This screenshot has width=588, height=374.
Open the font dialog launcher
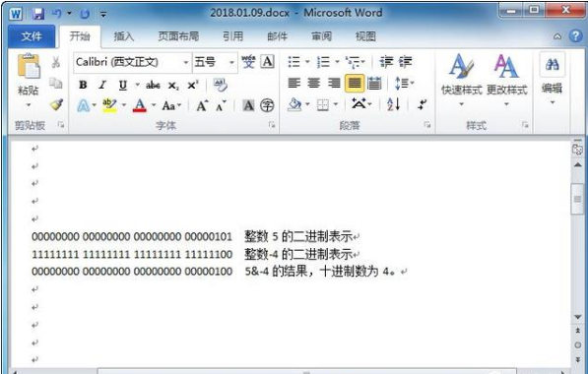pos(272,125)
